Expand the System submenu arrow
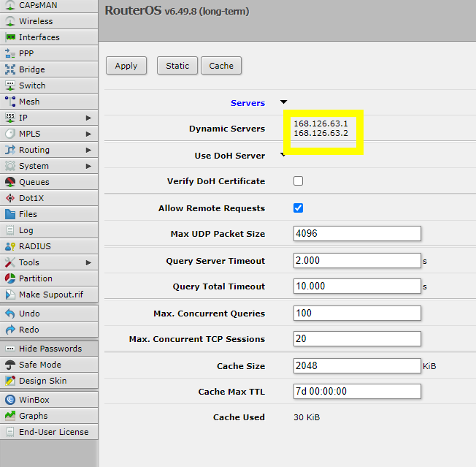This screenshot has height=467, width=476. tap(88, 166)
